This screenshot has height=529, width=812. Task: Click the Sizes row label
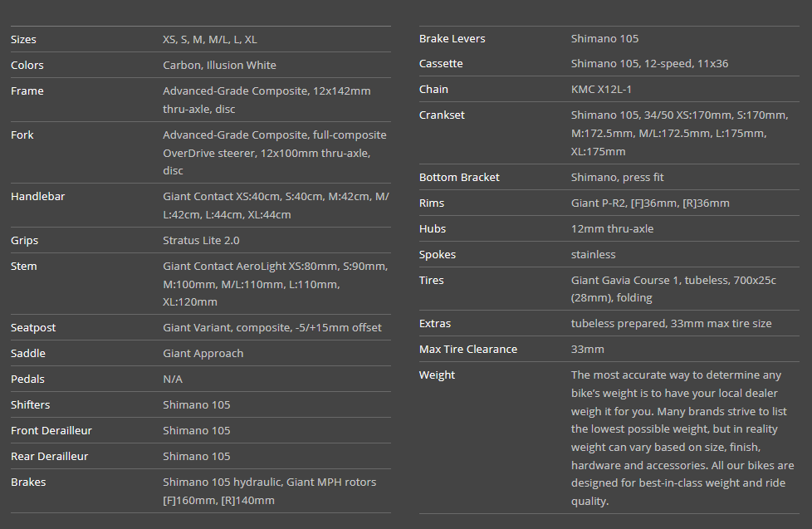24,40
